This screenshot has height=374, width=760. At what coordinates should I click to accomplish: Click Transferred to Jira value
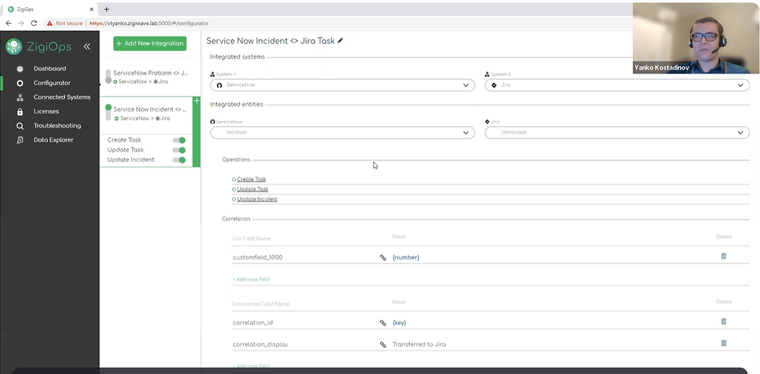point(419,344)
